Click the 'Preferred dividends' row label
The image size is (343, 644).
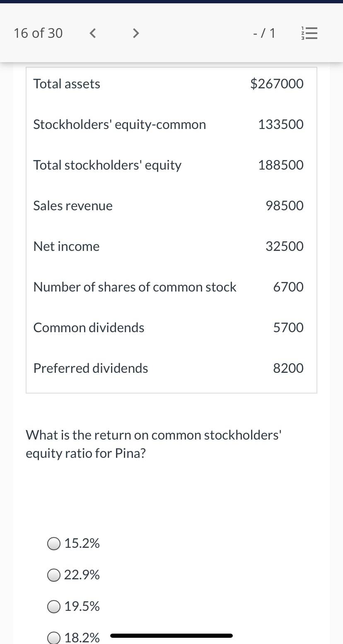[x=91, y=368]
